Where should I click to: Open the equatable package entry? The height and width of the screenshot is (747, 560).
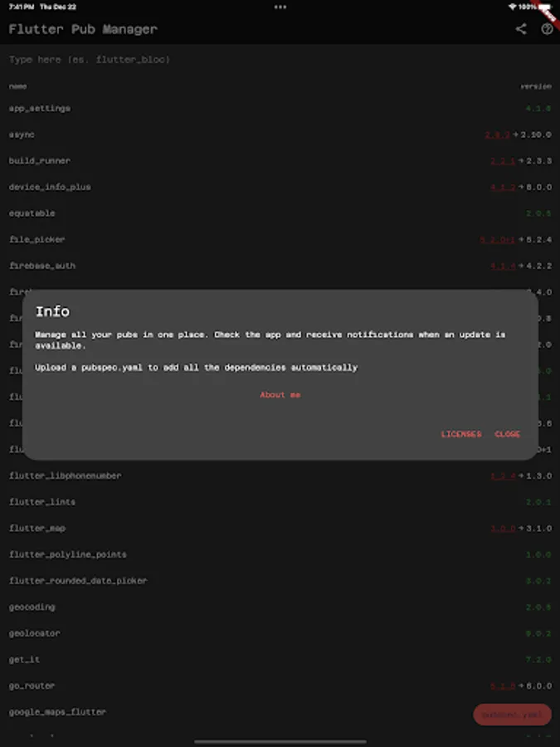280,213
